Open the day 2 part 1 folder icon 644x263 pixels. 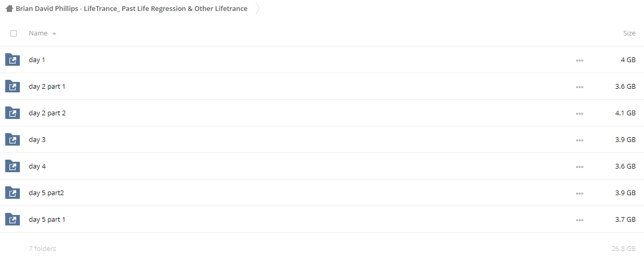(x=13, y=86)
